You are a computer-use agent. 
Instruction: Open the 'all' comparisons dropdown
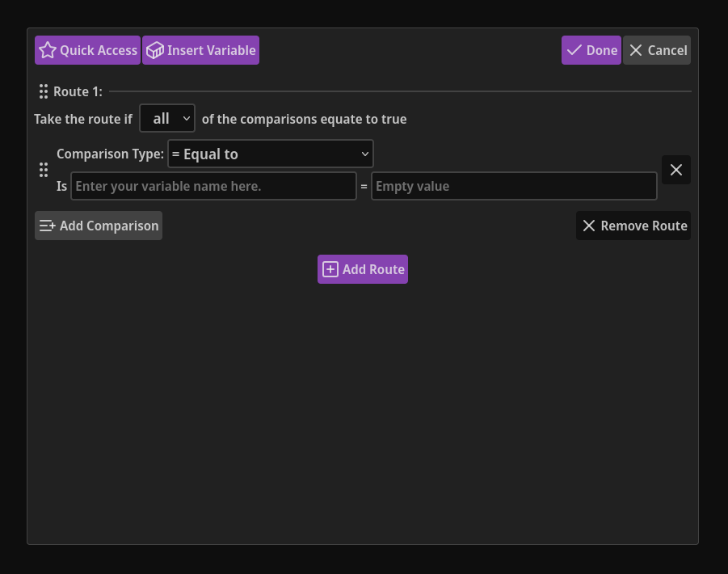coord(167,118)
